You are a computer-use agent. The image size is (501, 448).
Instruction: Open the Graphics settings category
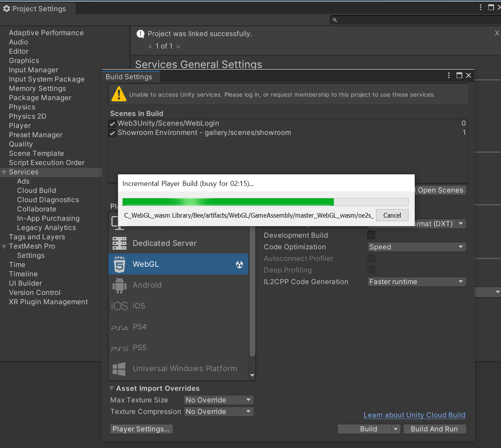[x=24, y=61]
